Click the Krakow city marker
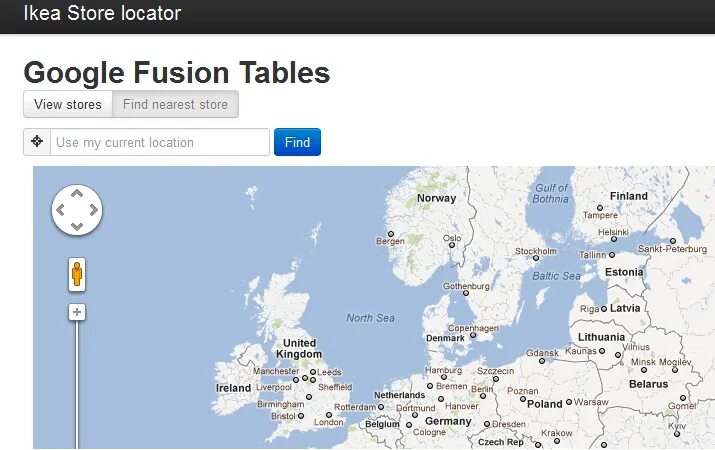 pyautogui.click(x=557, y=441)
